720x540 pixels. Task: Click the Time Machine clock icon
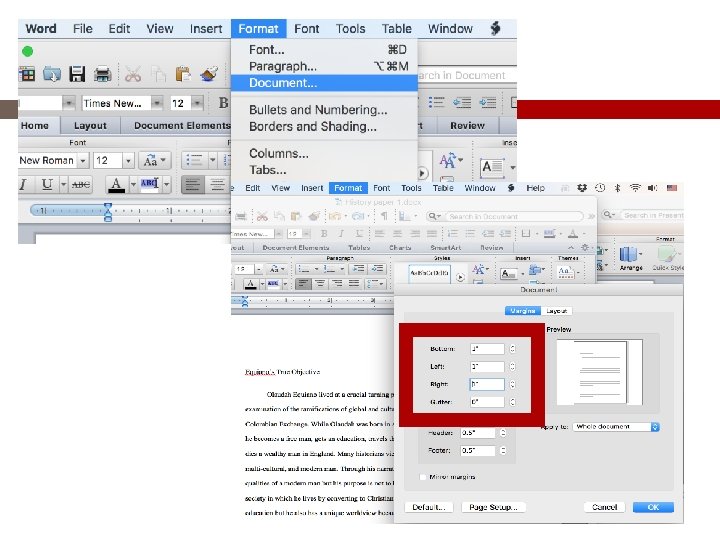pos(600,188)
